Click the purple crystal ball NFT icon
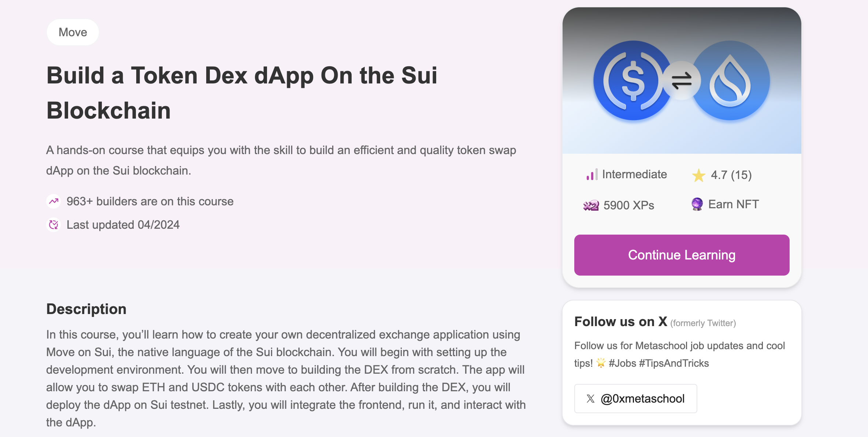Viewport: 868px width, 437px height. click(x=697, y=204)
